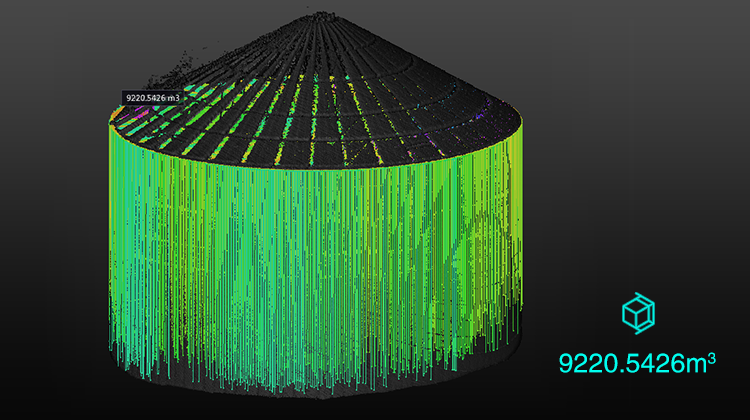
Task: Click the large cyan 9220.5426m³ volume readout
Action: click(638, 362)
